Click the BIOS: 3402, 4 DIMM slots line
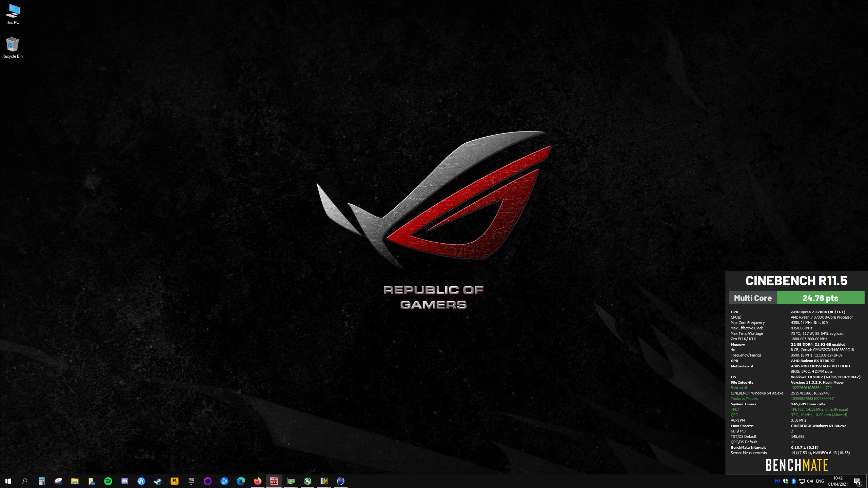868x488 pixels. coord(812,371)
